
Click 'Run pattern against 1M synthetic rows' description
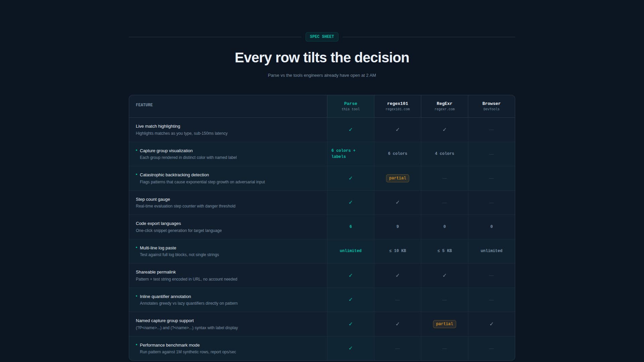[188, 352]
